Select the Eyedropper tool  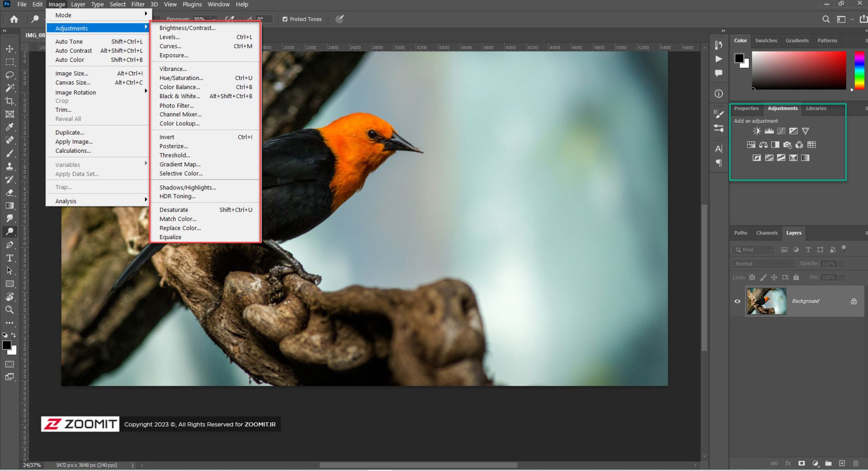[9, 127]
